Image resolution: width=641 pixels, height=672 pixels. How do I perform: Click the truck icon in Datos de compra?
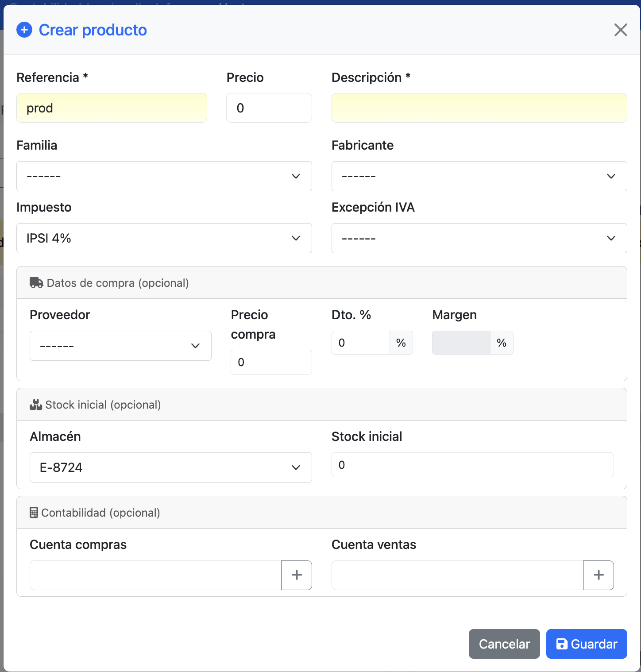(x=36, y=283)
